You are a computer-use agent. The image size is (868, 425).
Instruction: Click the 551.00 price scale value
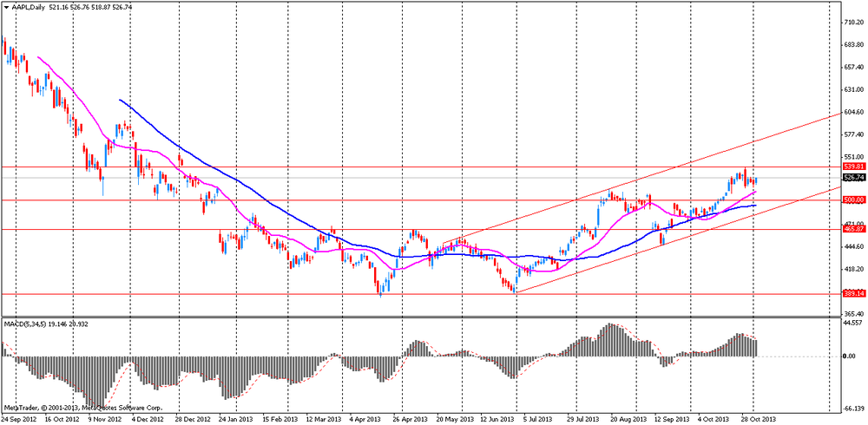tap(853, 157)
